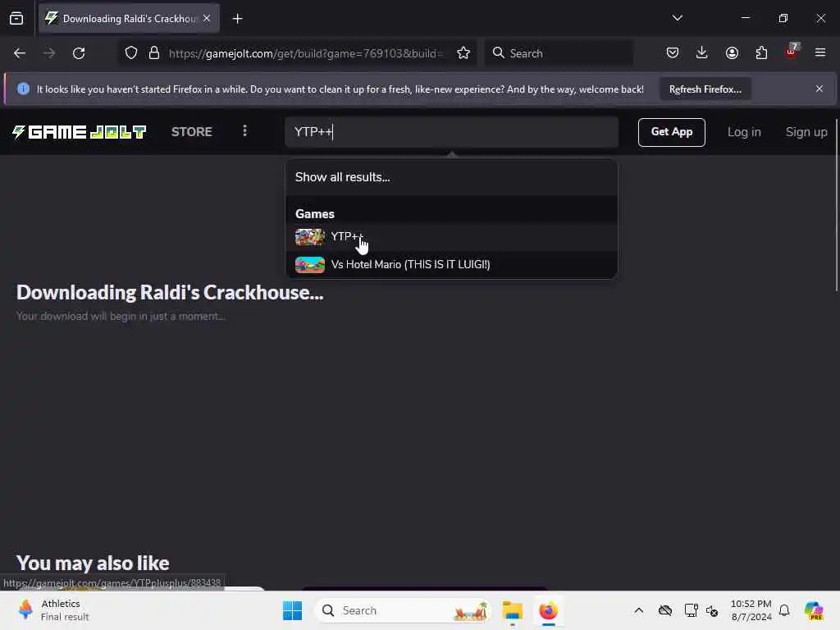
Task: Show site security padlock info
Action: (x=154, y=53)
